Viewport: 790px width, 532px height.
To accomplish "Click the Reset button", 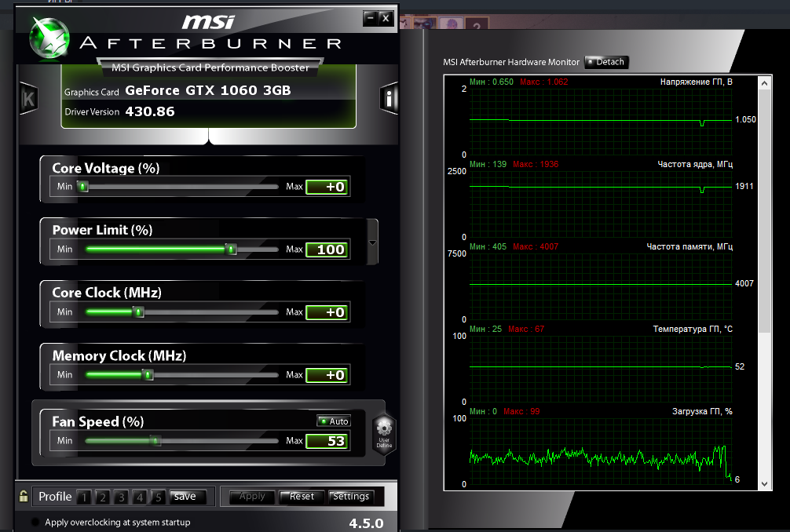I will [x=302, y=497].
